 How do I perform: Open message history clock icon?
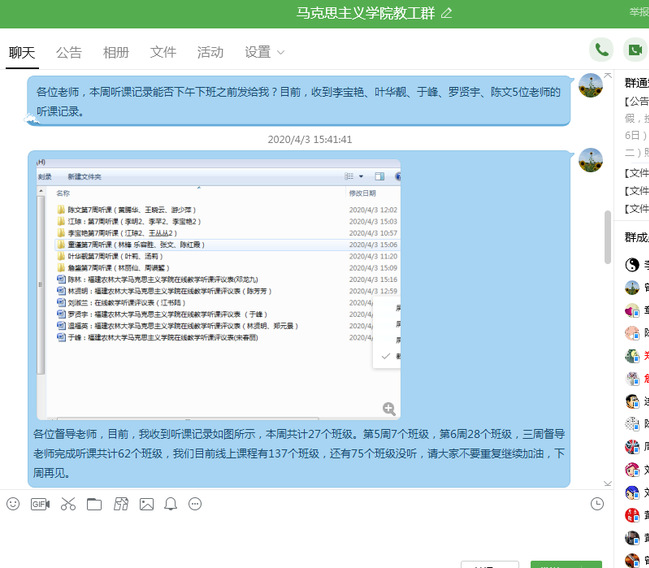point(597,504)
